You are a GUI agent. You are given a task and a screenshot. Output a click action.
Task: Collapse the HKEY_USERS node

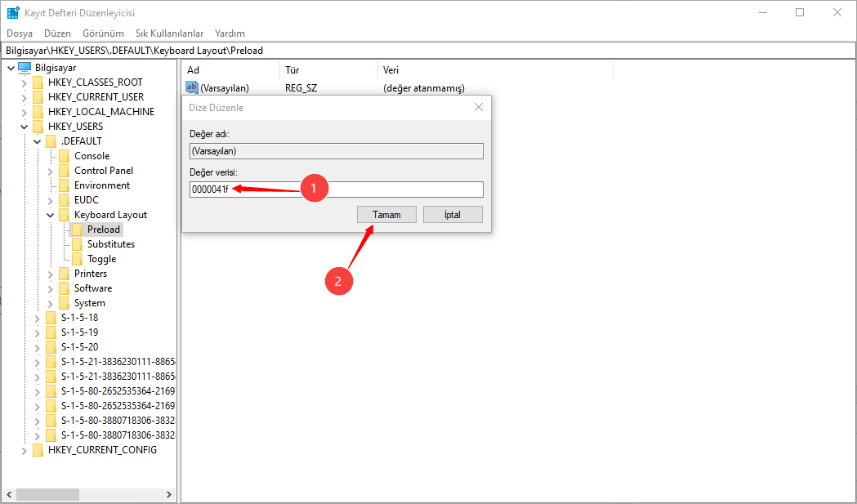pos(24,127)
